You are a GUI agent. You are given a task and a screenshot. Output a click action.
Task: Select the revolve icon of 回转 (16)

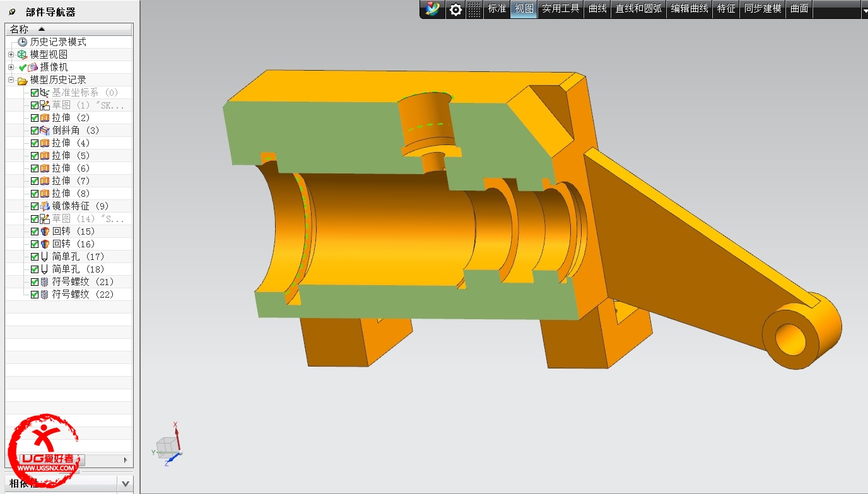[x=45, y=244]
